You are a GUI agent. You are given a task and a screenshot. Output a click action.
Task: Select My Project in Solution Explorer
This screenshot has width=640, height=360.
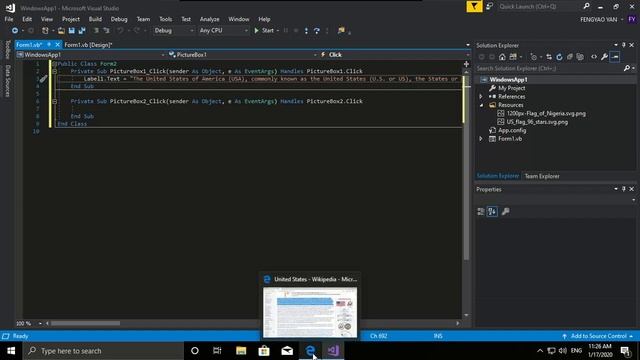(x=511, y=88)
